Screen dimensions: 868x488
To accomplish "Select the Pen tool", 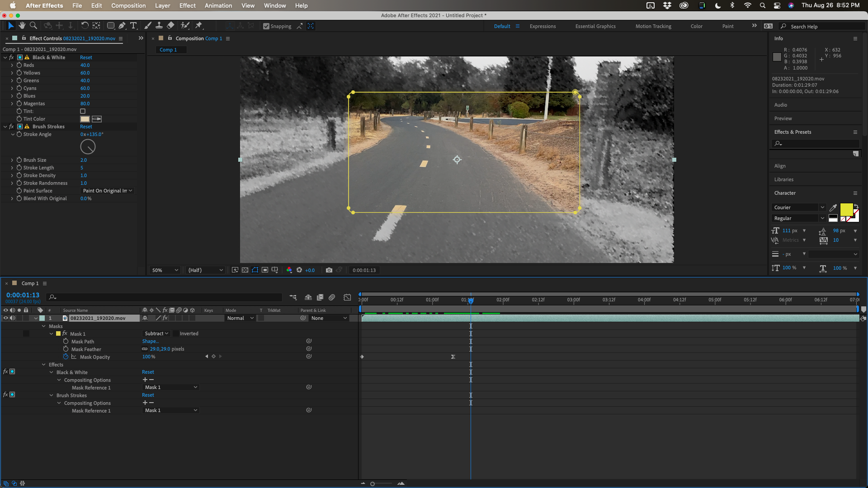I will (122, 26).
